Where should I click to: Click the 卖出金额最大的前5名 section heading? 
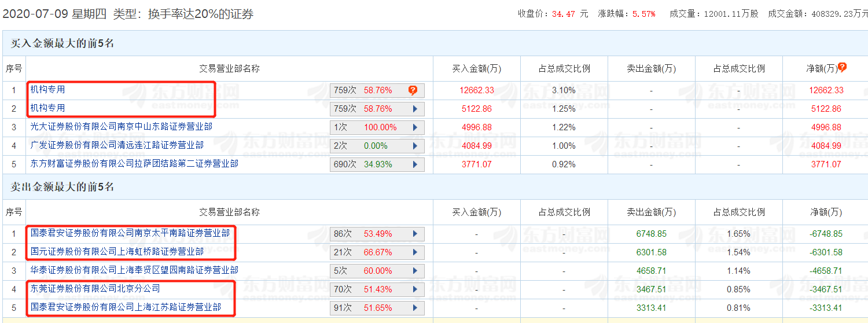click(62, 187)
